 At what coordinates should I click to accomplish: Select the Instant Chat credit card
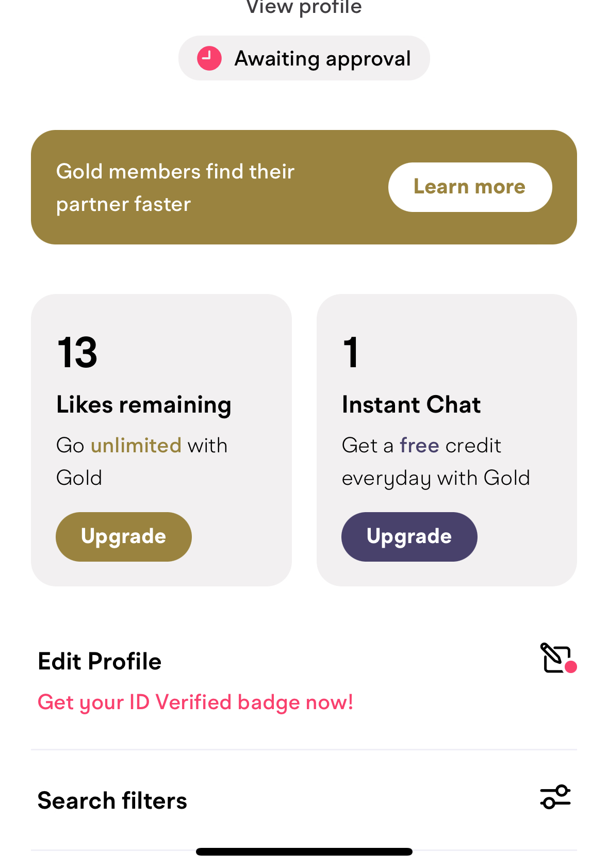tap(447, 440)
